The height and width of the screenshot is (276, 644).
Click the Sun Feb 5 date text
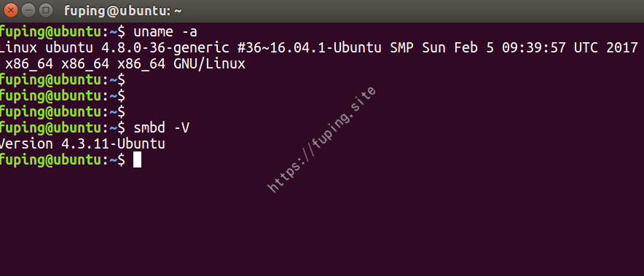[458, 48]
